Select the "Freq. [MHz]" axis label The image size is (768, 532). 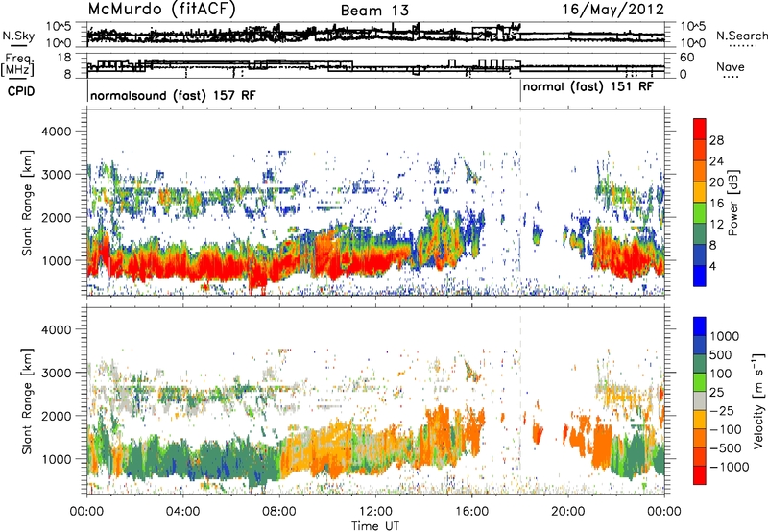17,65
